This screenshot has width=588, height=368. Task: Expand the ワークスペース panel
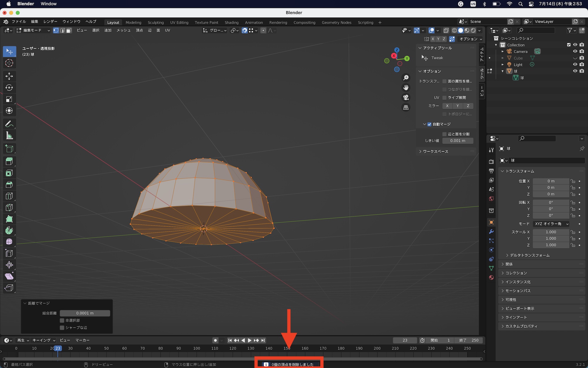point(435,151)
